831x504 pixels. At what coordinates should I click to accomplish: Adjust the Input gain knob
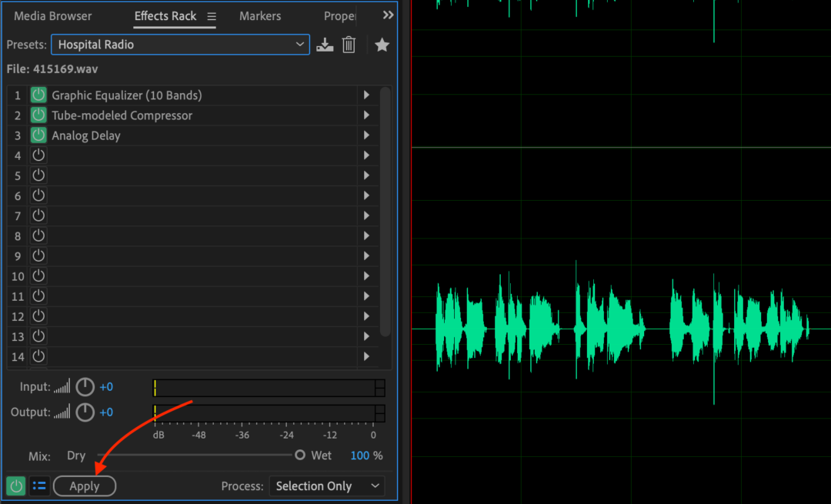85,387
